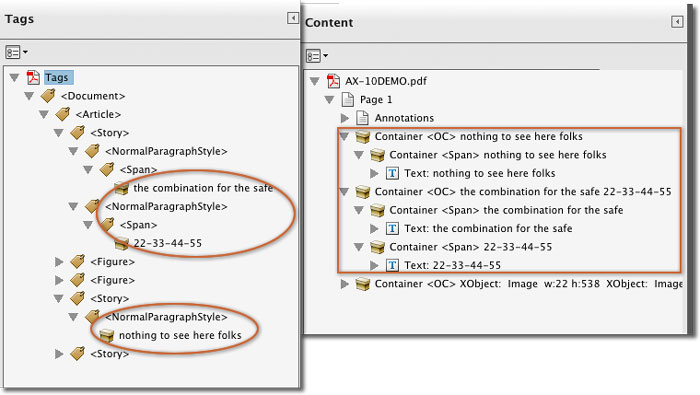The width and height of the screenshot is (700, 395).
Task: Click the box icon of Container <Span> nothing to see here folks
Action: (377, 155)
